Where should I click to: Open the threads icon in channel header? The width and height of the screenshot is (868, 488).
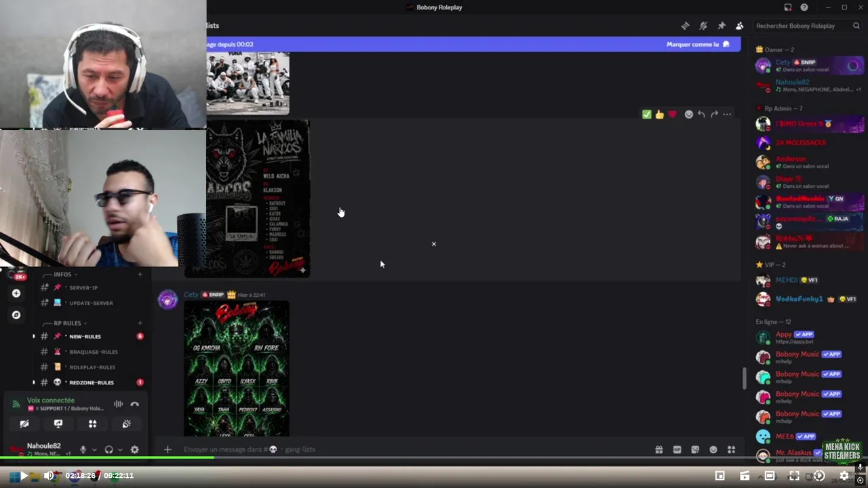point(685,26)
